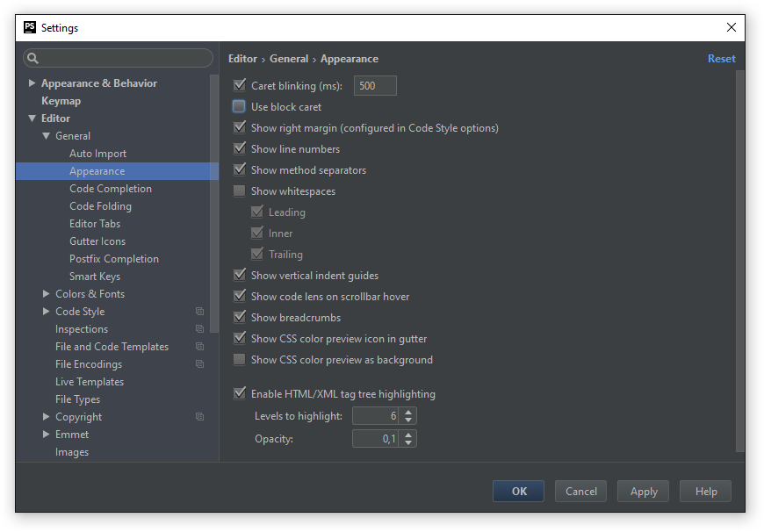The image size is (764, 532).
Task: Select Keymap in the settings tree
Action: pyautogui.click(x=61, y=101)
